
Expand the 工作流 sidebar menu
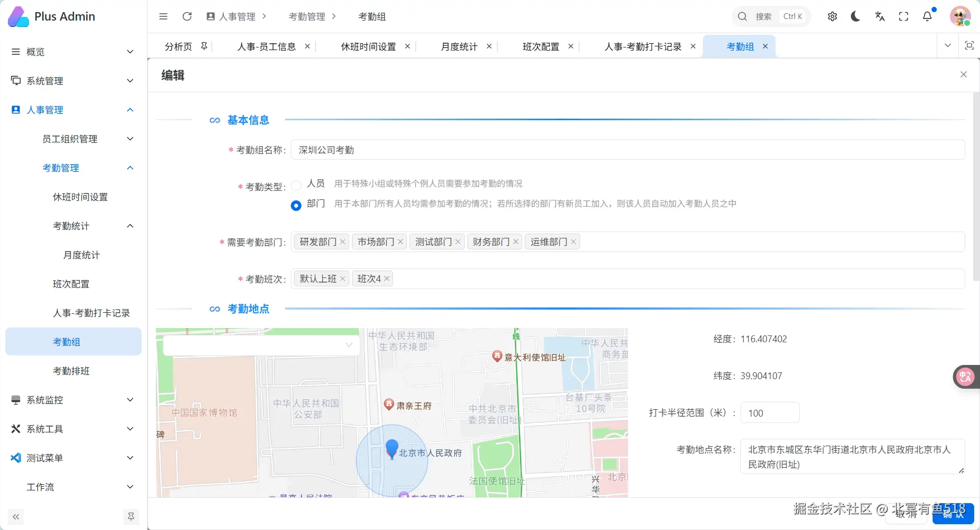pyautogui.click(x=73, y=487)
